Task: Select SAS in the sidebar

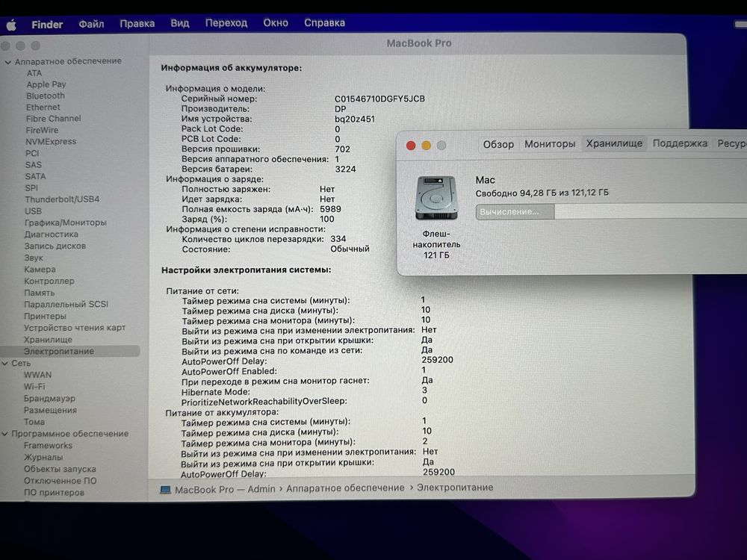Action: [34, 165]
